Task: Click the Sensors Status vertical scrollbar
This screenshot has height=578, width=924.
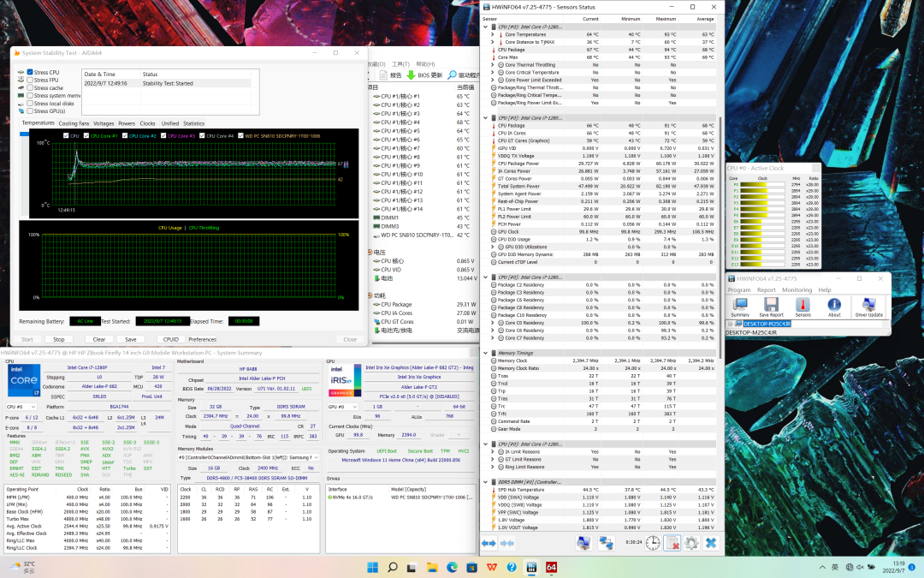Action: (x=720, y=236)
